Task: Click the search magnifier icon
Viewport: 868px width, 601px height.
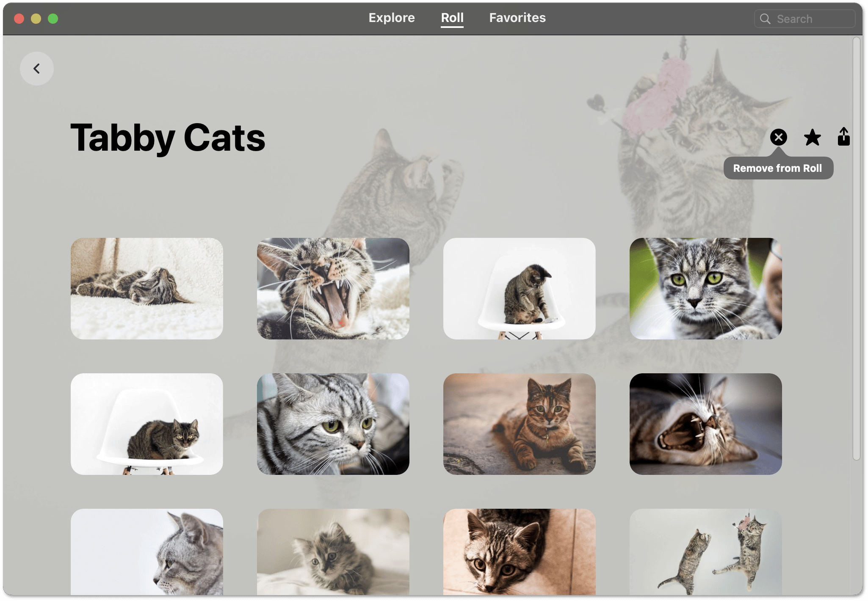Action: pos(765,19)
